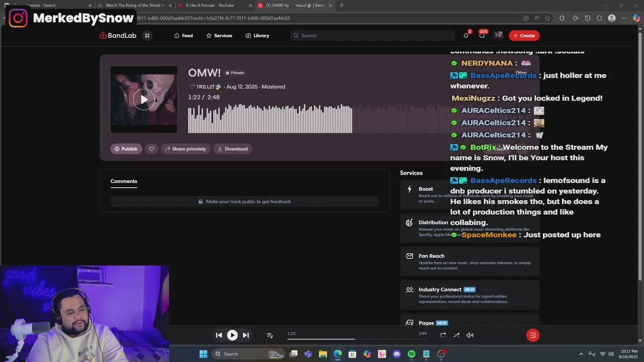Play the OMW! track from the cover art
The width and height of the screenshot is (644, 362).
[x=144, y=100]
